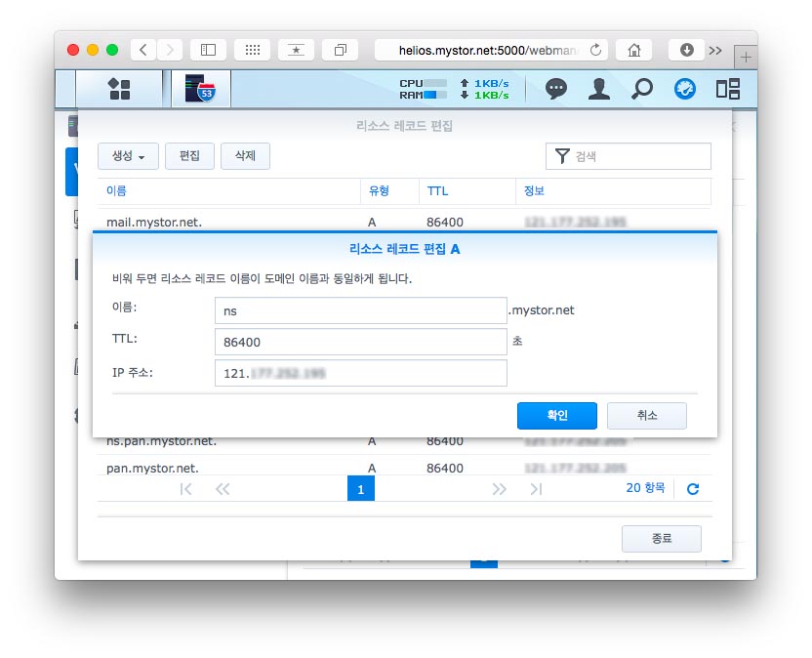812x658 pixels.
Task: Click the 검색 filter search box
Action: coord(638,156)
